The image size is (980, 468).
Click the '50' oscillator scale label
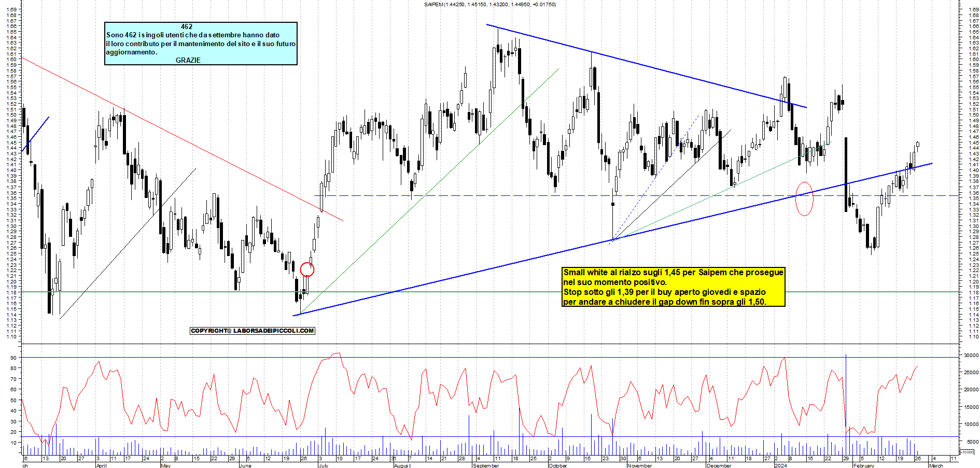pos(12,401)
